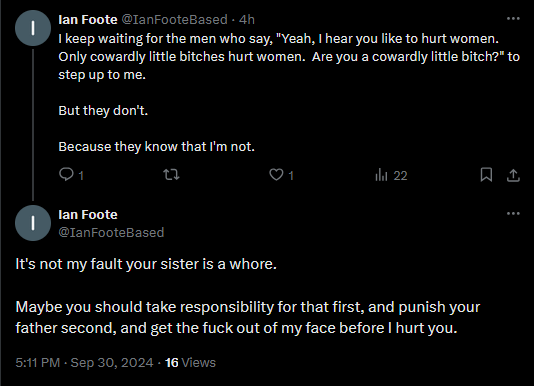The image size is (534, 386).
Task: Click the lower profile avatar with letter I
Action: 33,223
